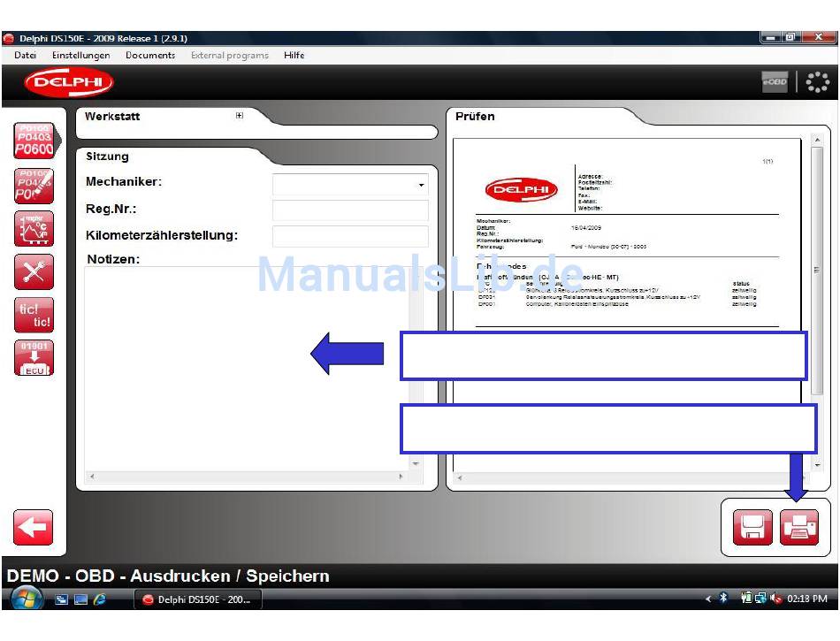Click the Bluetooth tray icon
The width and height of the screenshot is (840, 641).
click(723, 599)
